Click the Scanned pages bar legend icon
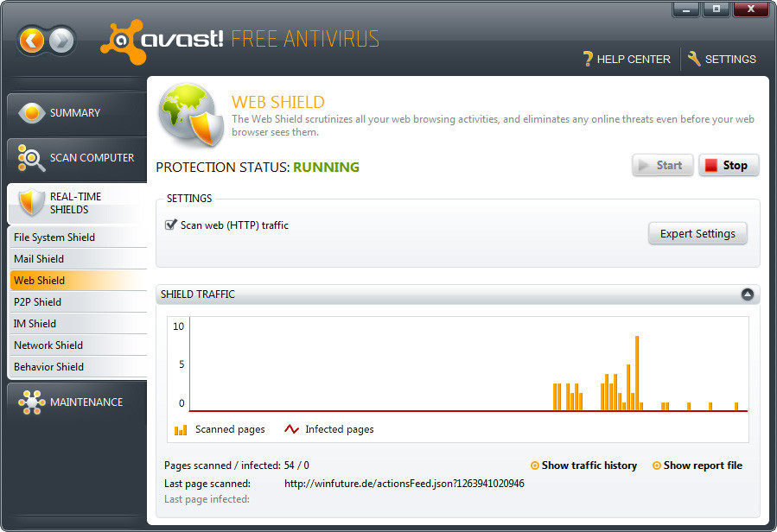 click(x=181, y=429)
